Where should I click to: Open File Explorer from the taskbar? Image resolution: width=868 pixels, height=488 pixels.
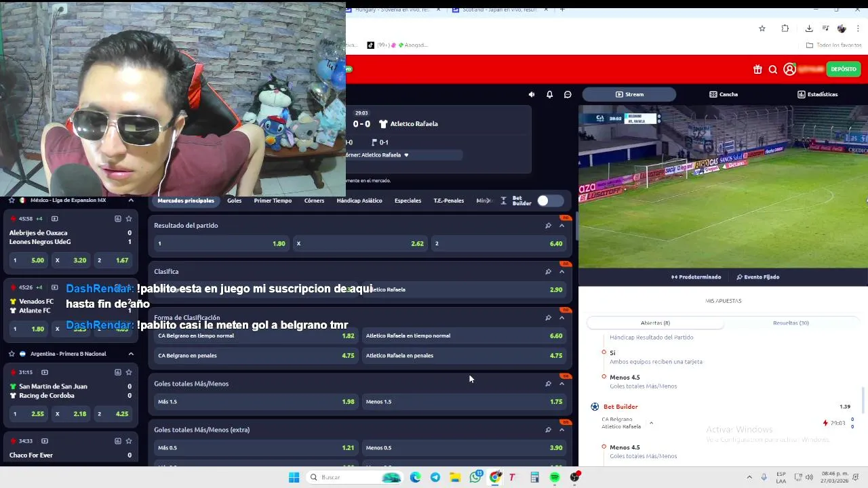tap(455, 477)
